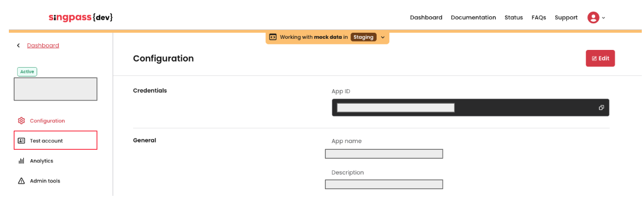Expand the Staging environment dropdown chevron
Image resolution: width=644 pixels, height=203 pixels.
point(382,37)
